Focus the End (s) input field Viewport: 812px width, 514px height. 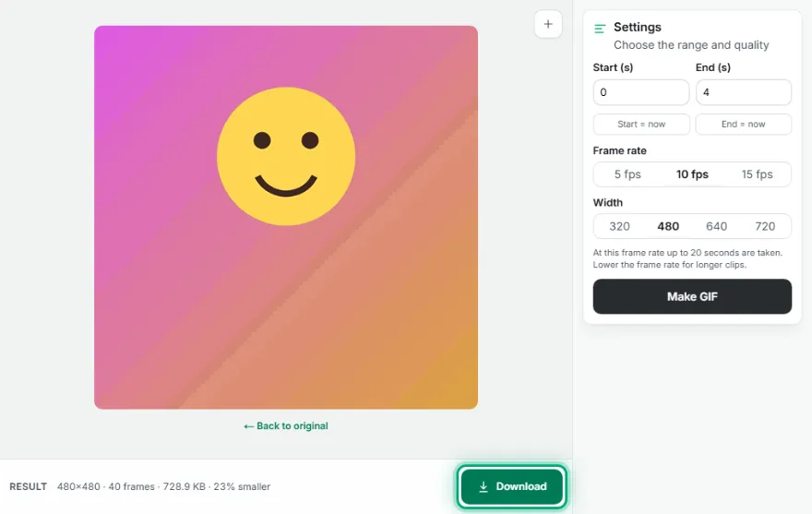(x=743, y=92)
